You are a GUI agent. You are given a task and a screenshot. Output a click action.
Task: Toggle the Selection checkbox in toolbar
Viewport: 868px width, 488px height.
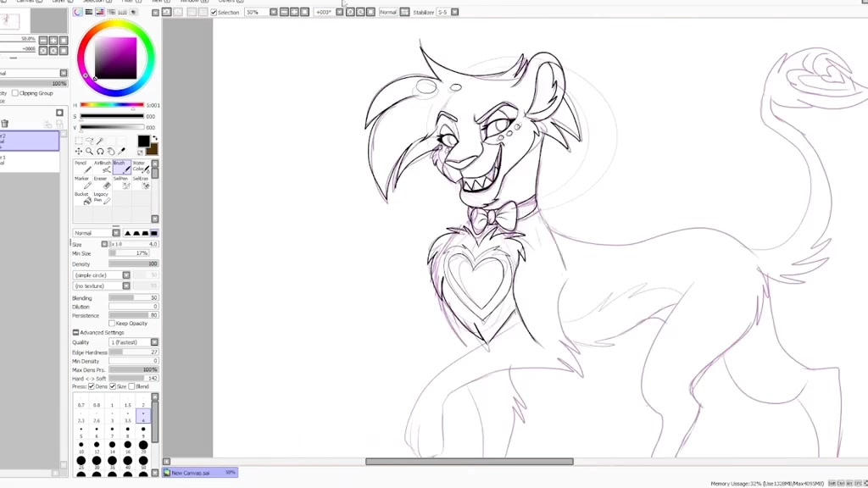214,12
